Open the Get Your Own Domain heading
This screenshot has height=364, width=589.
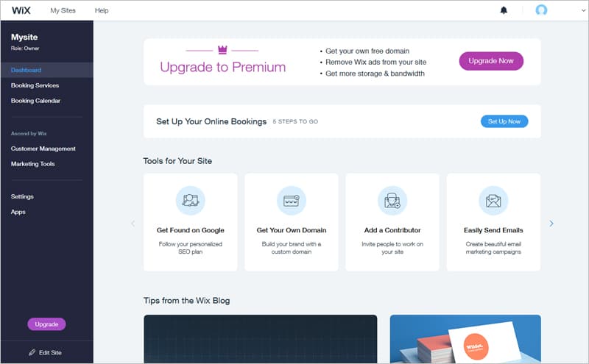click(292, 230)
